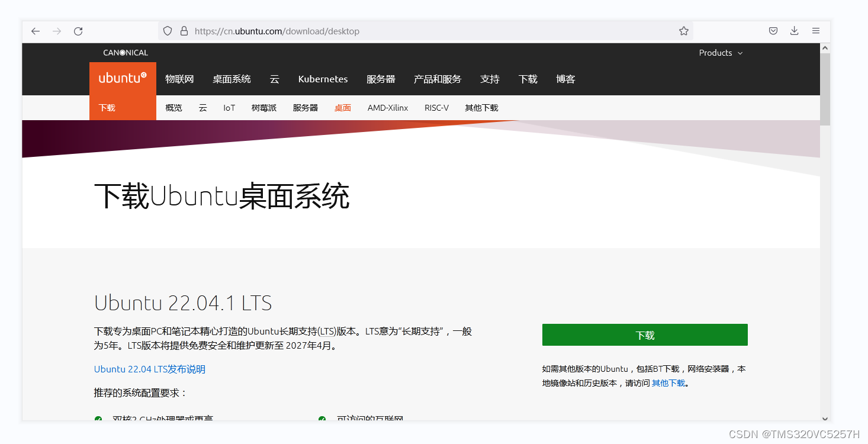Open the browser downloads arrow icon
The width and height of the screenshot is (868, 444).
(795, 31)
